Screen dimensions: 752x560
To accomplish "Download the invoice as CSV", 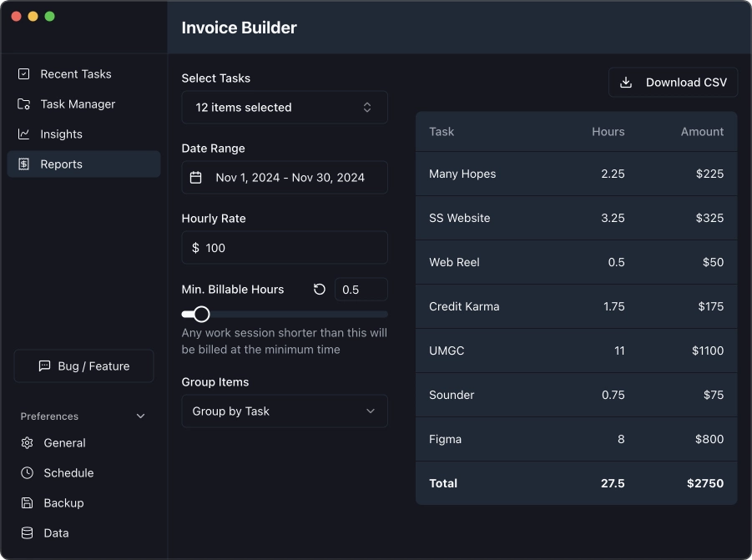I will click(673, 83).
